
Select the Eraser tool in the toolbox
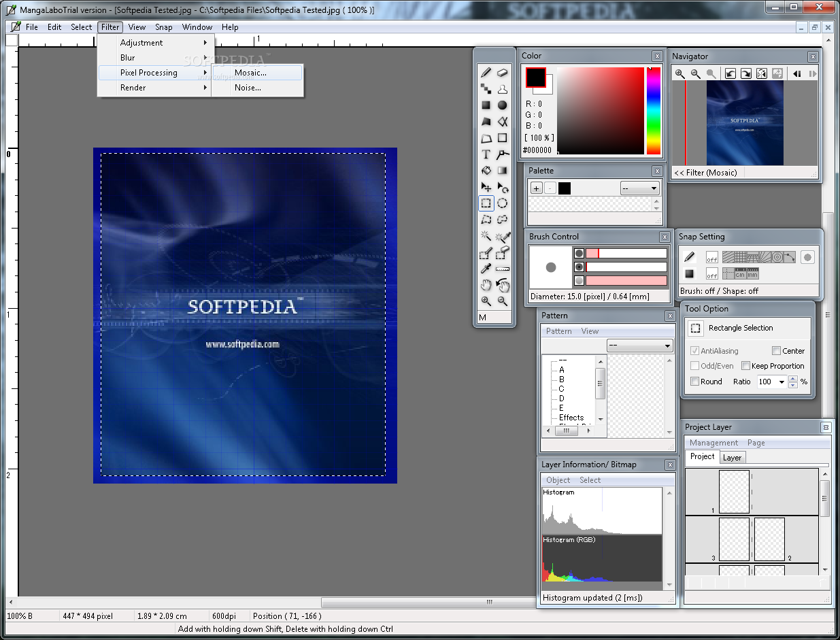click(502, 73)
